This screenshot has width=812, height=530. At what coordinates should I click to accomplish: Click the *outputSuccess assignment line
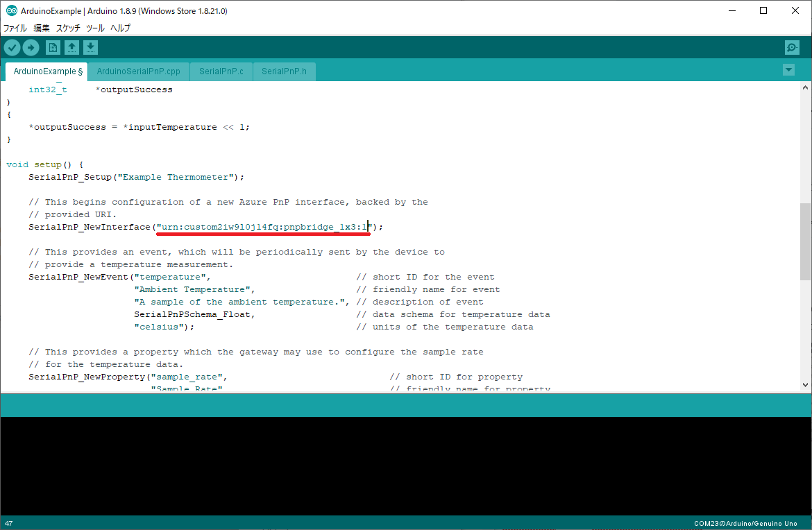click(x=139, y=127)
